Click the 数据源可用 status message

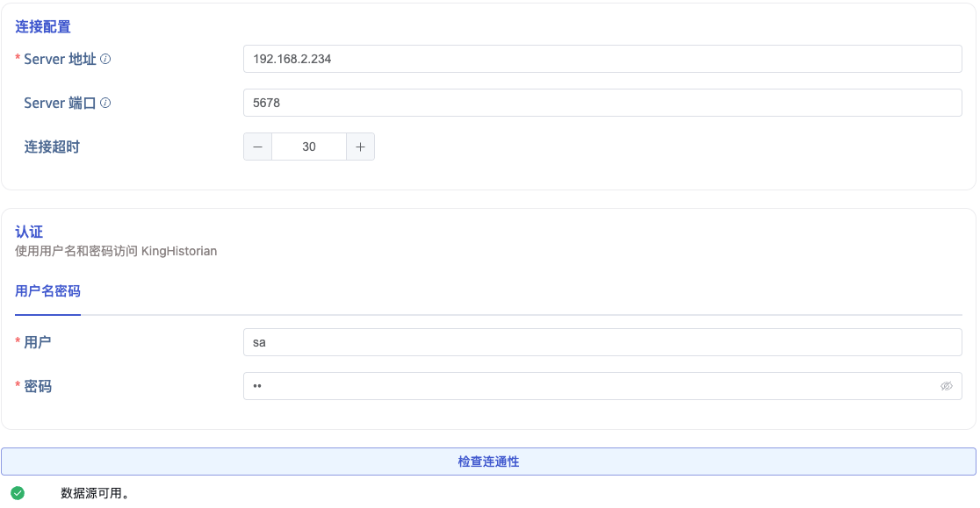96,493
